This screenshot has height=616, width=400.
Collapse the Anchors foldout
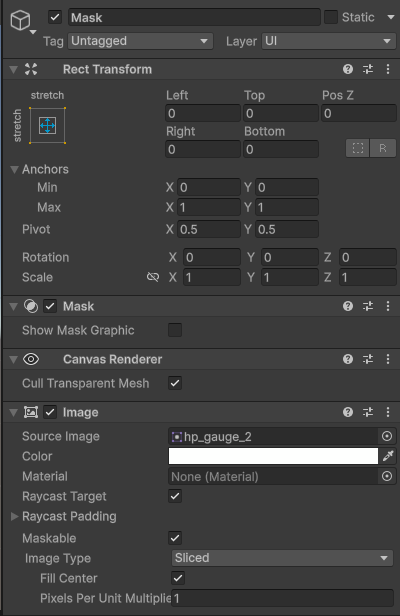[x=15, y=169]
